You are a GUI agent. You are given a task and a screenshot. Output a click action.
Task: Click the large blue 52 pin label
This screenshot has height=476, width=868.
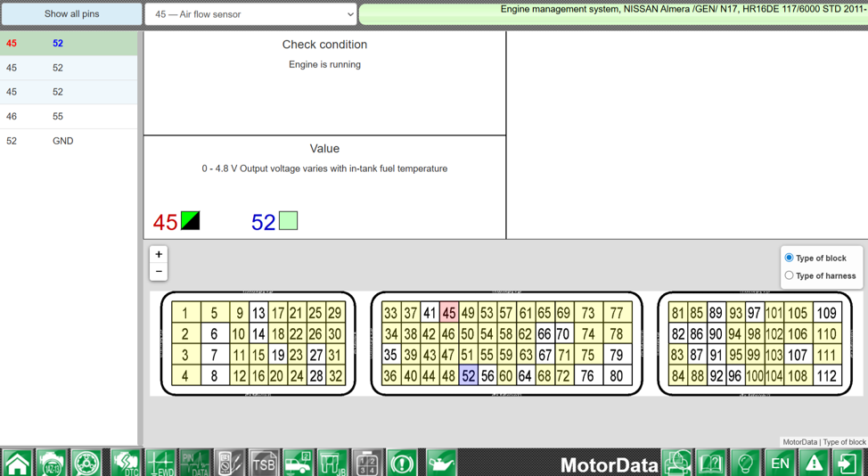[x=263, y=223]
